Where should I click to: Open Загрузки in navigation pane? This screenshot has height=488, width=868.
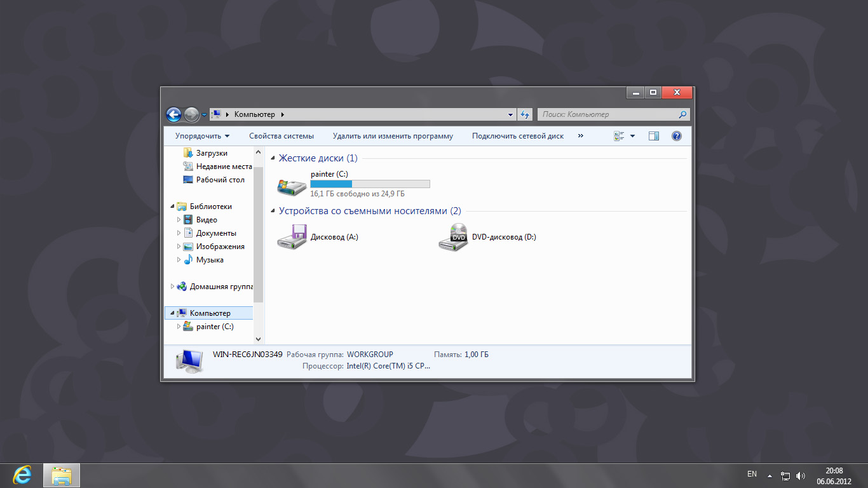click(x=212, y=153)
